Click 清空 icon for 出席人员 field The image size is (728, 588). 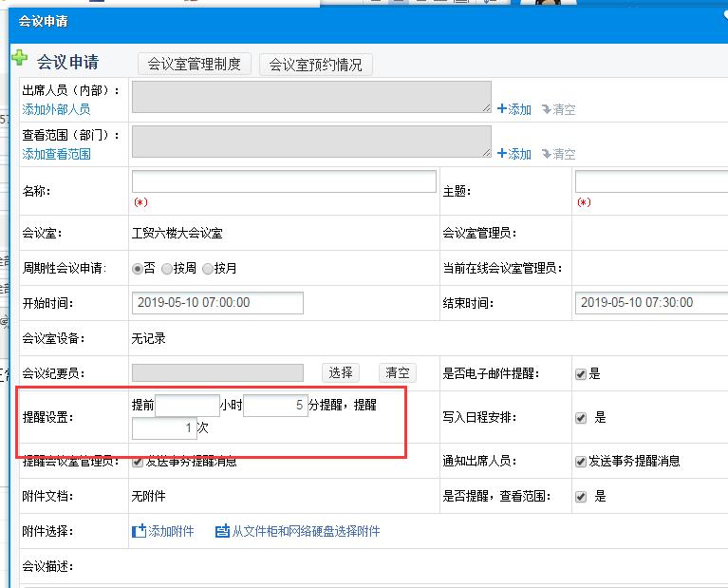click(x=547, y=109)
